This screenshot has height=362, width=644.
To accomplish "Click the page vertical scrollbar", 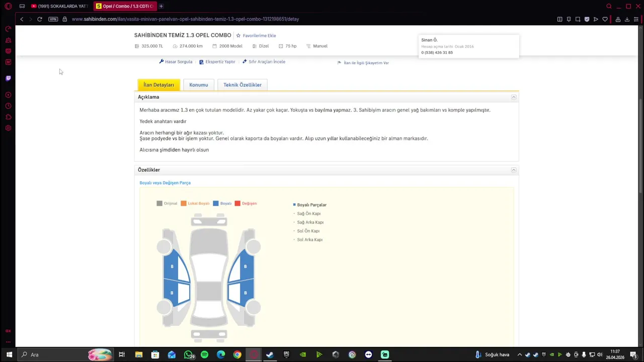I will coord(640,146).
